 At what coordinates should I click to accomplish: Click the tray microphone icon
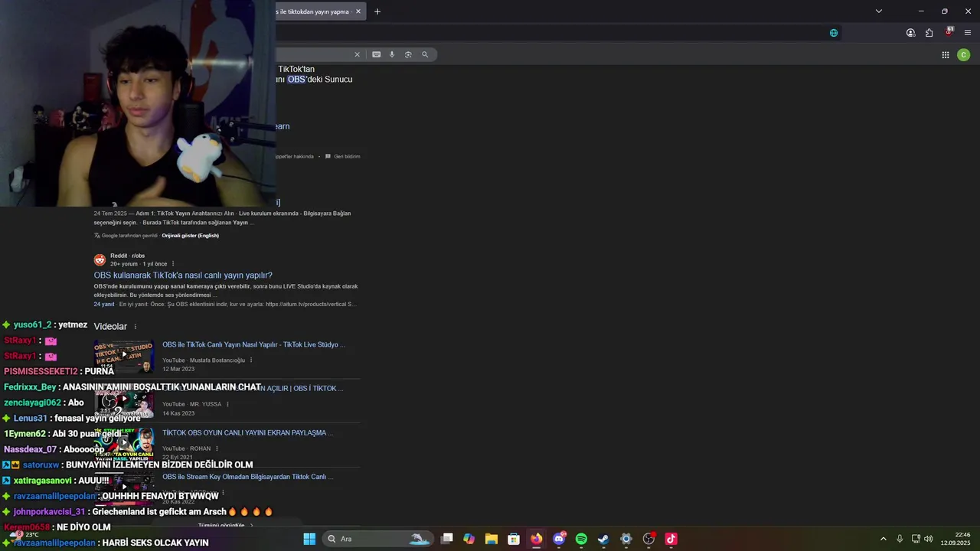click(x=900, y=539)
